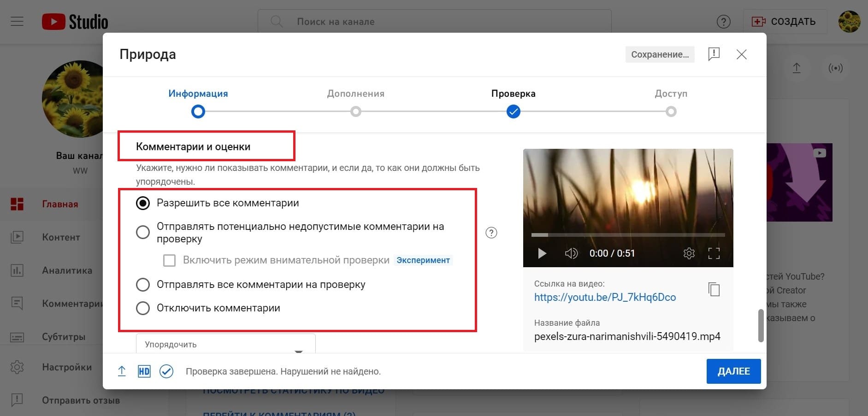Mute the video preview volume

(x=571, y=253)
